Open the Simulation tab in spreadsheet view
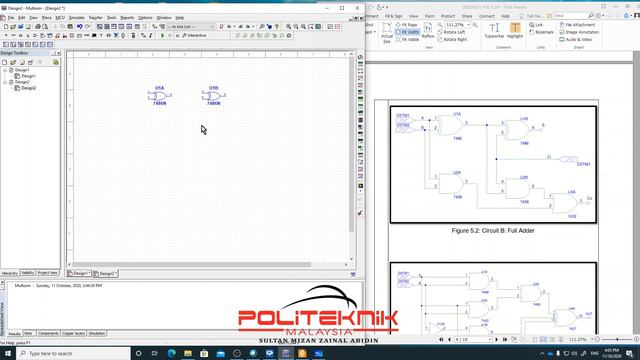This screenshot has height=360, width=640. tap(97, 333)
